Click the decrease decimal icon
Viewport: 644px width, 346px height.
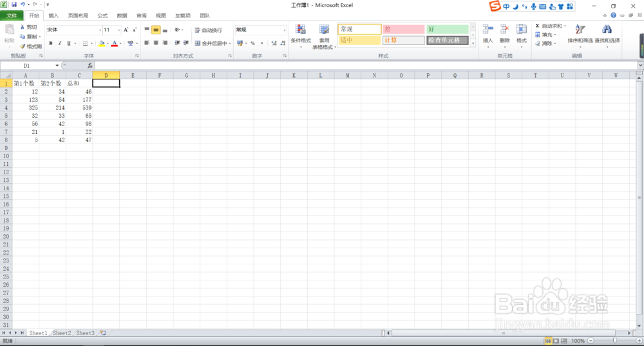tap(283, 43)
